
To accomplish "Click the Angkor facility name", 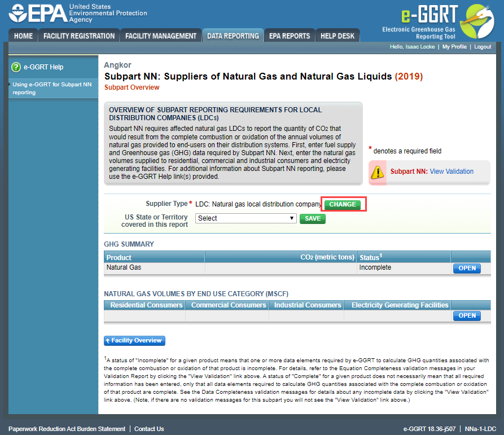I will [117, 65].
